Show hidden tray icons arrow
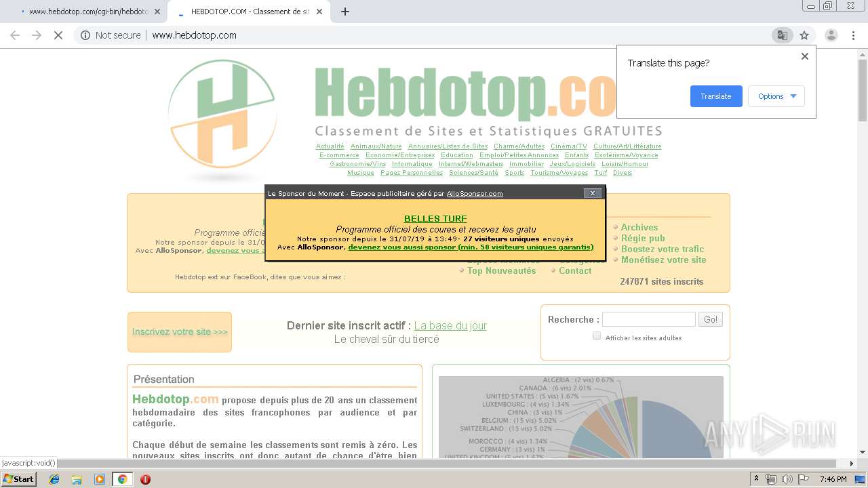Image resolution: width=868 pixels, height=488 pixels. tap(756, 479)
